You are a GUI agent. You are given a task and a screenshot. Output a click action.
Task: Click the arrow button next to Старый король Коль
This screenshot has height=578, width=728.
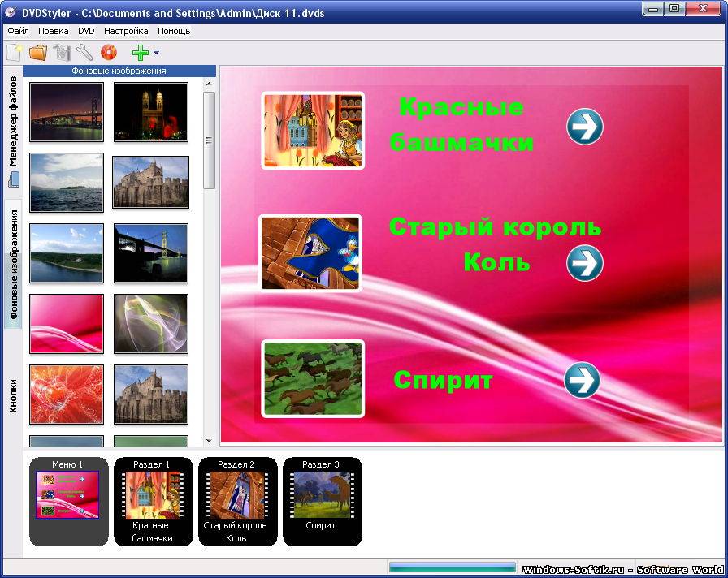[585, 262]
